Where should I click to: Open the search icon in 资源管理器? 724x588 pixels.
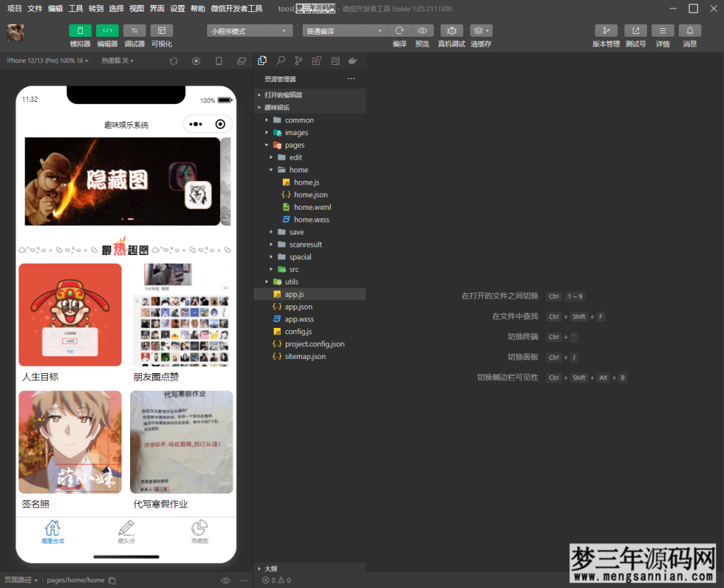pos(281,60)
